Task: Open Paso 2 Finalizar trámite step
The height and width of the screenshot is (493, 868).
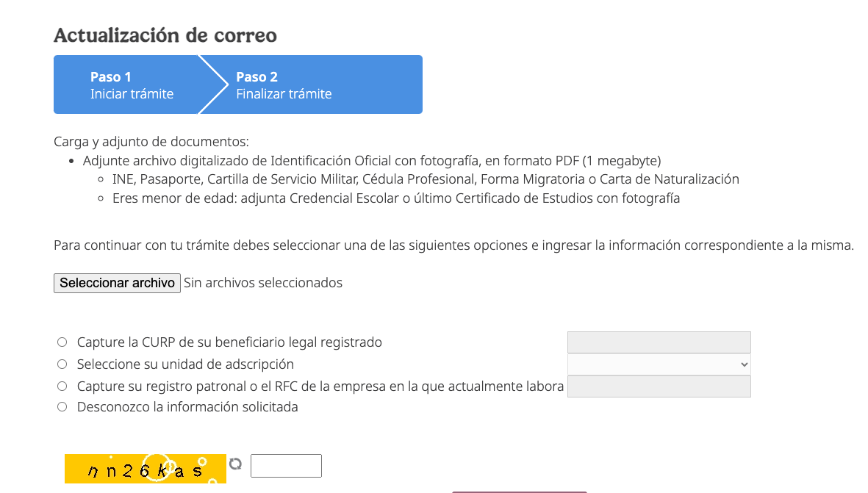Action: coord(284,85)
